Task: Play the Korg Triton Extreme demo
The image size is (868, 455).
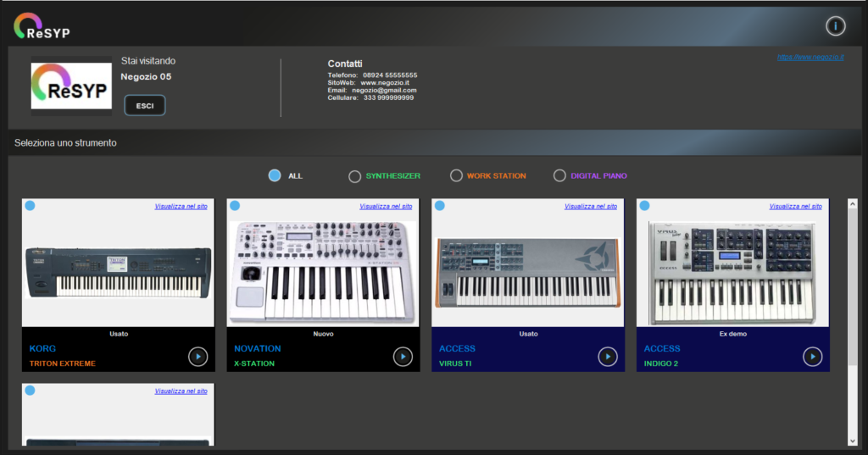Action: coord(198,357)
